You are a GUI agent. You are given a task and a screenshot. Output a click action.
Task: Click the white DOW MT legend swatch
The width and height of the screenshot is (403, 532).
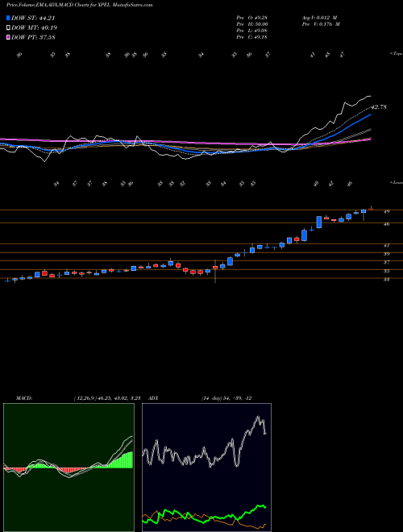(8, 28)
